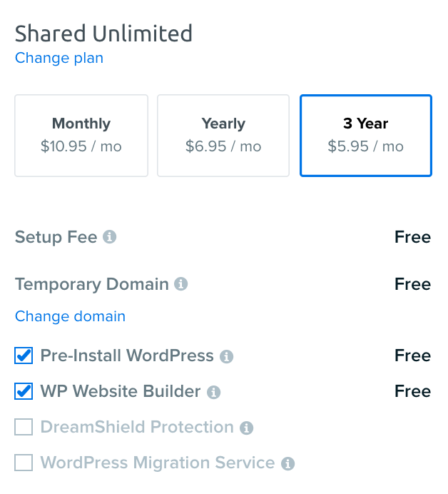Screen dimensions: 448x494
Task: Click the Change domain link
Action: [x=70, y=316]
